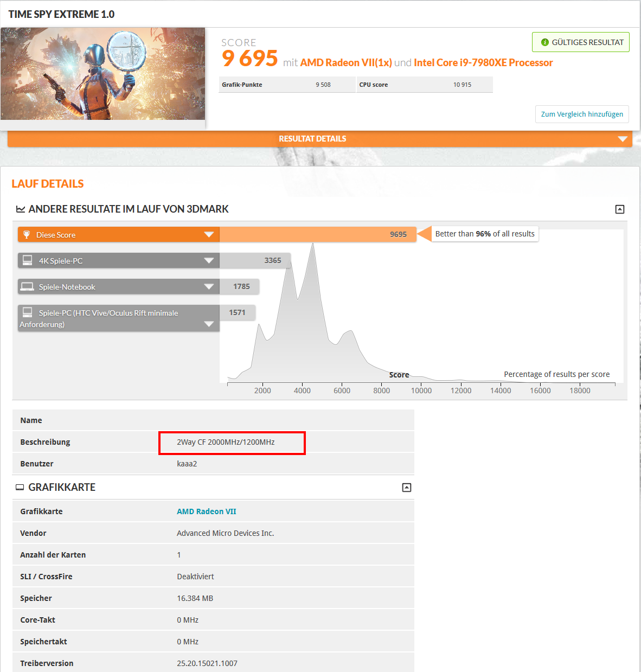Click the chart icon beside Andere Resultate heading
Screen dimensions: 641x672
point(21,209)
